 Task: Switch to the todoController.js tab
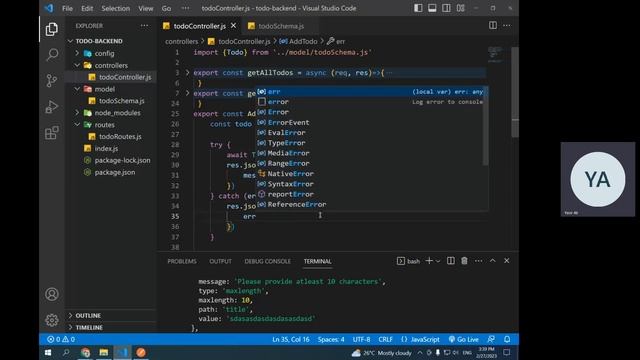pyautogui.click(x=200, y=26)
